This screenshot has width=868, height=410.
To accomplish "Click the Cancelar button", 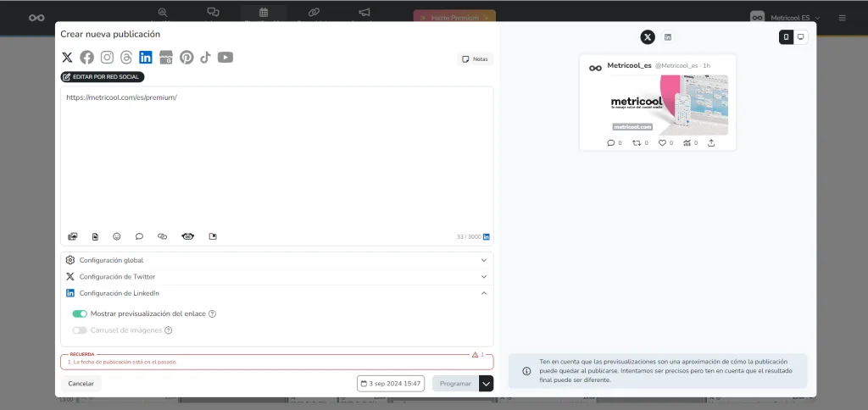I will [x=81, y=384].
